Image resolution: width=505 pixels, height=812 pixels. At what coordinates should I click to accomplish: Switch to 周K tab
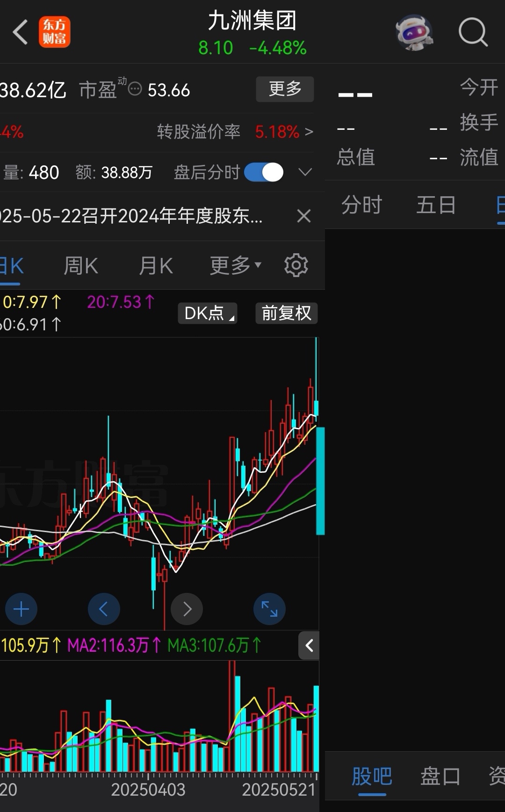(80, 266)
